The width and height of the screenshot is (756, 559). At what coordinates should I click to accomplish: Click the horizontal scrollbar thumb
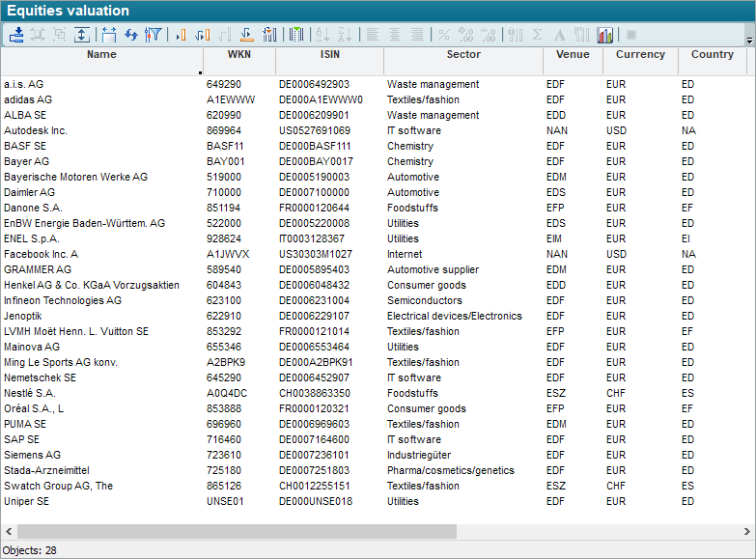[x=237, y=531]
